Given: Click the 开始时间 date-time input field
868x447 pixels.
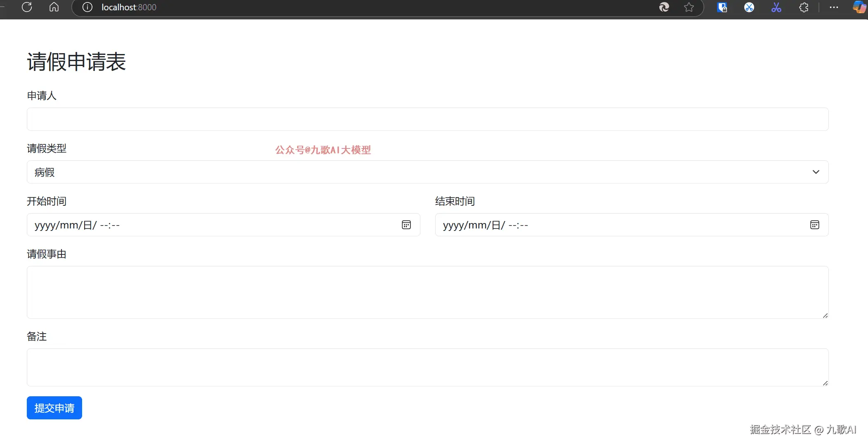Looking at the screenshot, I should pos(206,225).
